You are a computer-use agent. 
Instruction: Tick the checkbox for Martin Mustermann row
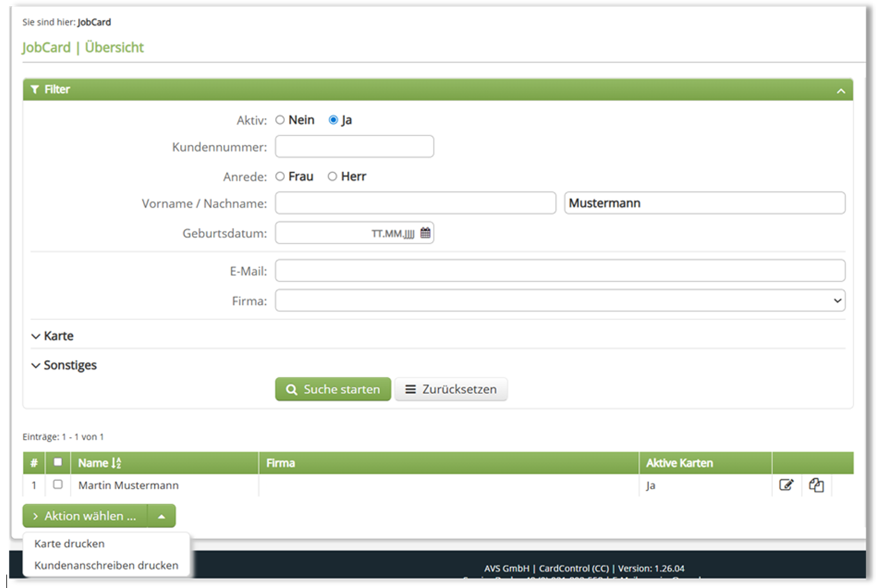(57, 485)
